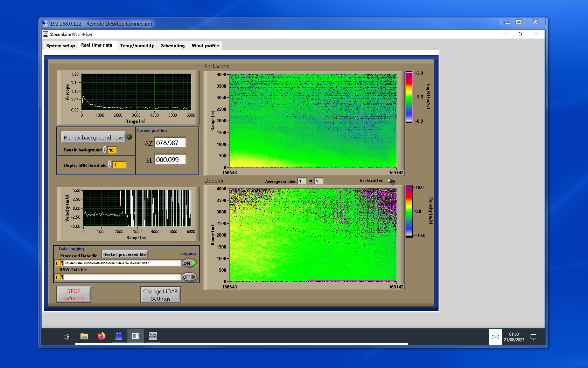Open the notification center icon
Image resolution: width=588 pixels, height=368 pixels.
click(x=533, y=337)
